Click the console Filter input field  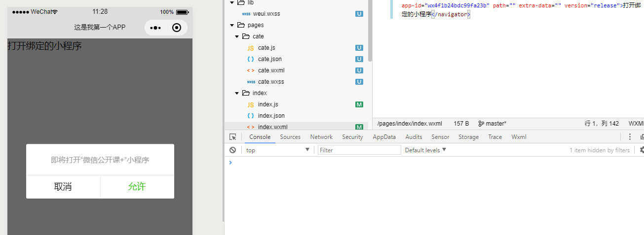pos(359,150)
